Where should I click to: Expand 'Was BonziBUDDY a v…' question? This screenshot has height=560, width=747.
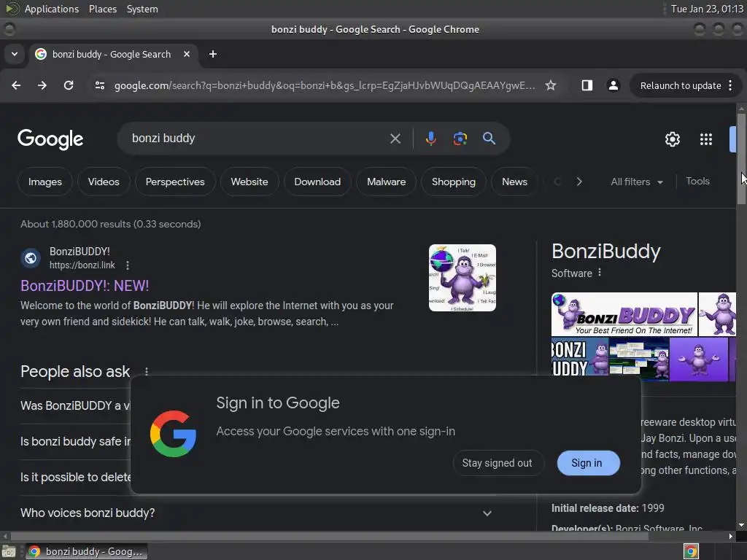(x=75, y=405)
